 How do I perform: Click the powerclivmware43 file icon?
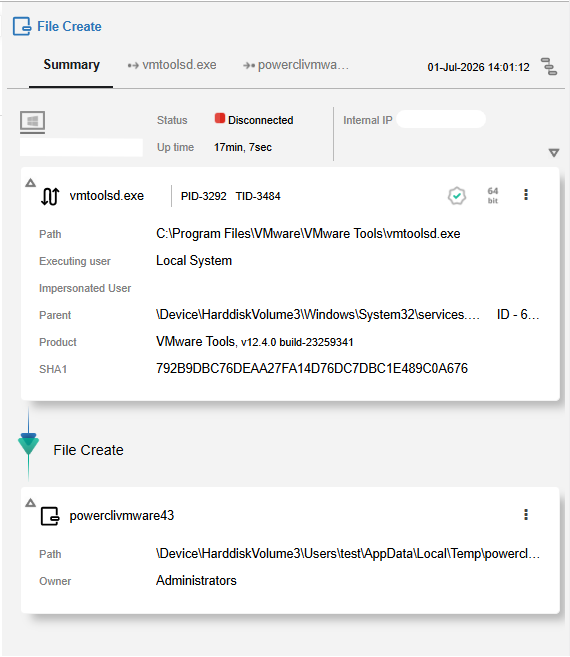coord(50,516)
